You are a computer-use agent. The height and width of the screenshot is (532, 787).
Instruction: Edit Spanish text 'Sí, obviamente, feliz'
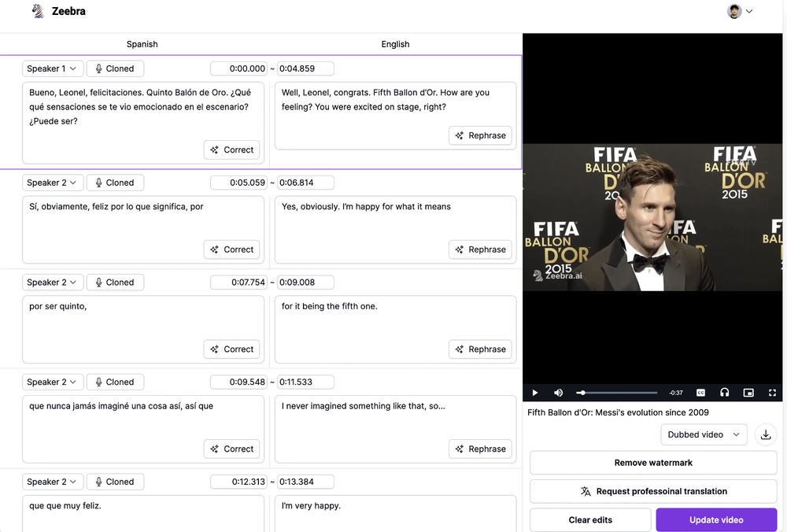[143, 230]
